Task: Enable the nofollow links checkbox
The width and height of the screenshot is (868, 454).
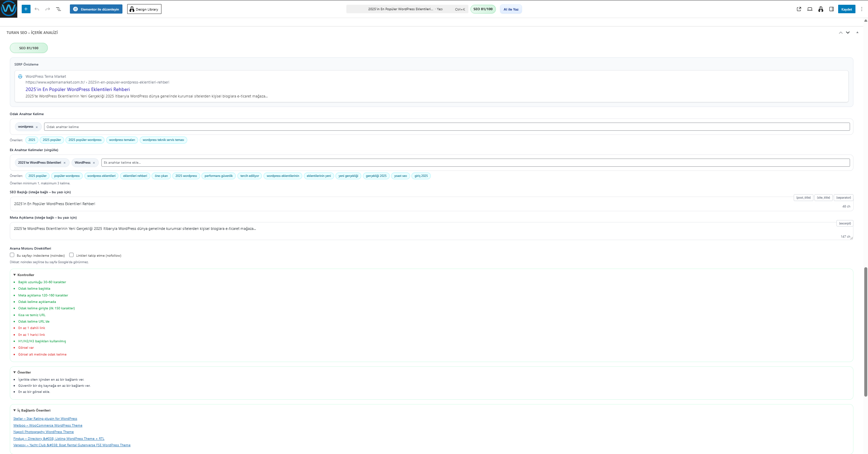Action: 72,255
